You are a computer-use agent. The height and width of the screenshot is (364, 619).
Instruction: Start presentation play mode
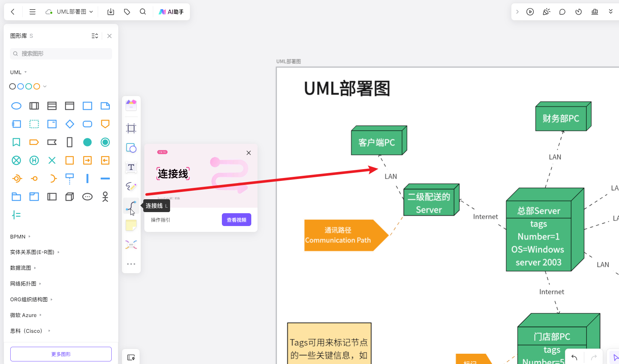pyautogui.click(x=530, y=11)
